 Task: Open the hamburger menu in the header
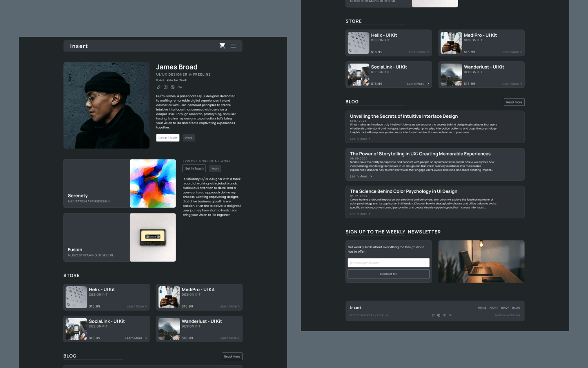(233, 46)
